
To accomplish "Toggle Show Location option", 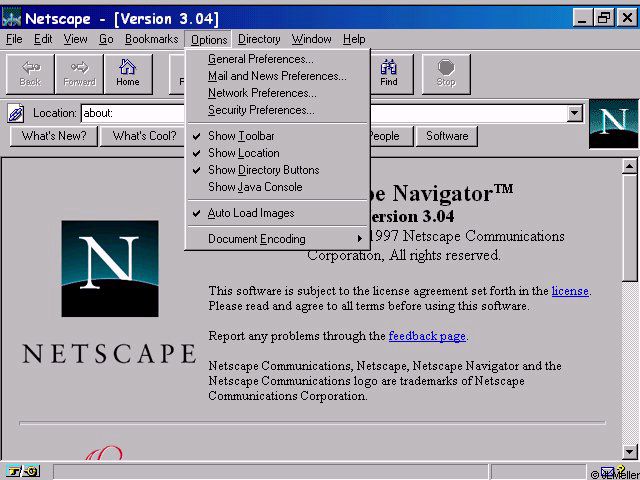I will (278, 153).
